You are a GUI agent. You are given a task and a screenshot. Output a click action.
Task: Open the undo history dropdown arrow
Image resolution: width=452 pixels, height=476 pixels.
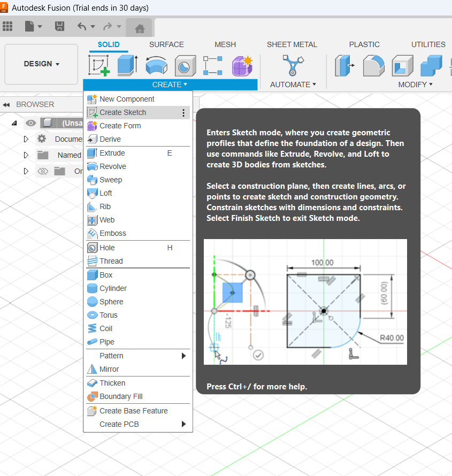point(93,27)
